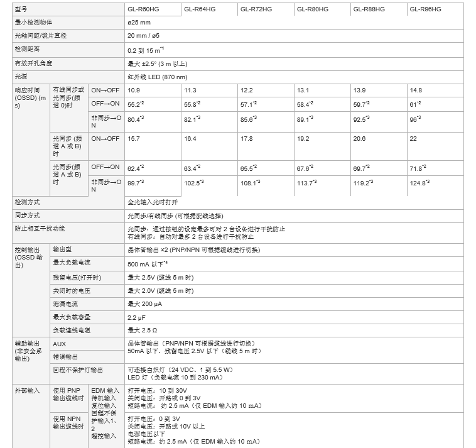Select the GL-R64HG model header
Image resolution: width=476 pixels, height=448 pixels.
click(199, 9)
